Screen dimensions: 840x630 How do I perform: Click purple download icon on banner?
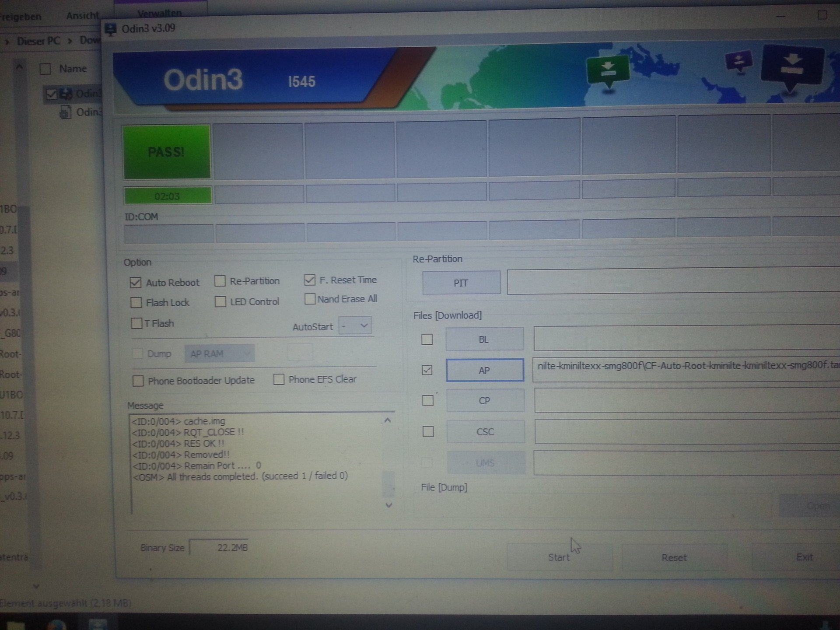[x=739, y=61]
